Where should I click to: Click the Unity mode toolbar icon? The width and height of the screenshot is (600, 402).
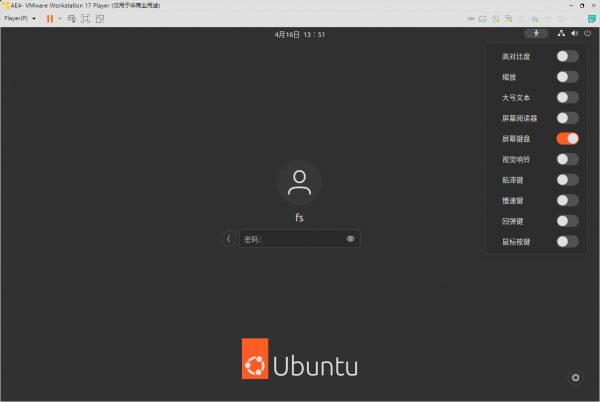pos(98,18)
